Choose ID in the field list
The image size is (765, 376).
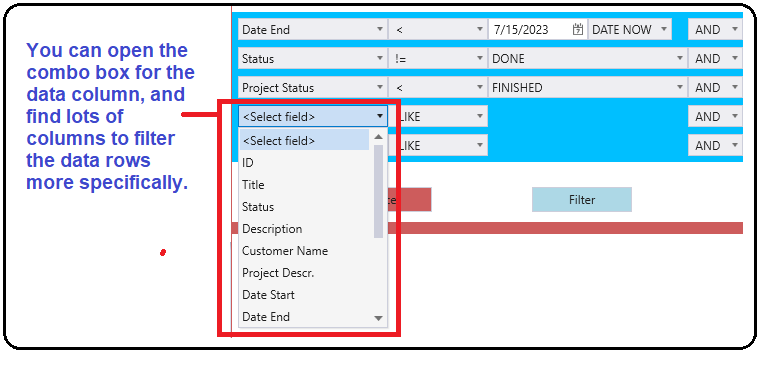304,163
